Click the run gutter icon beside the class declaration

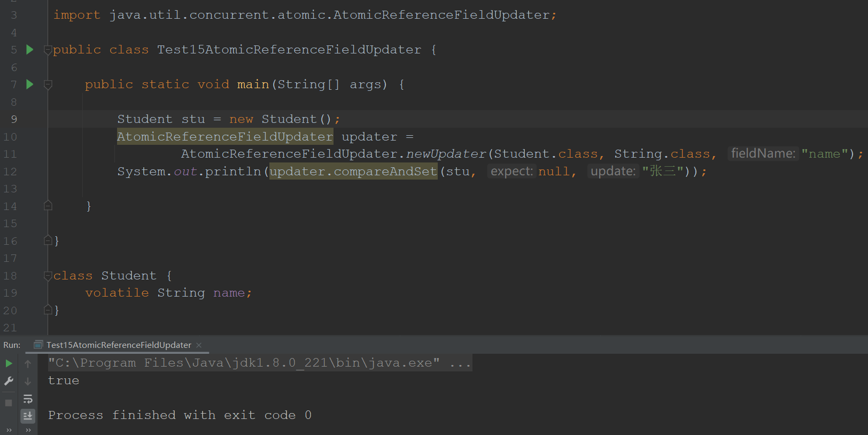pyautogui.click(x=30, y=50)
